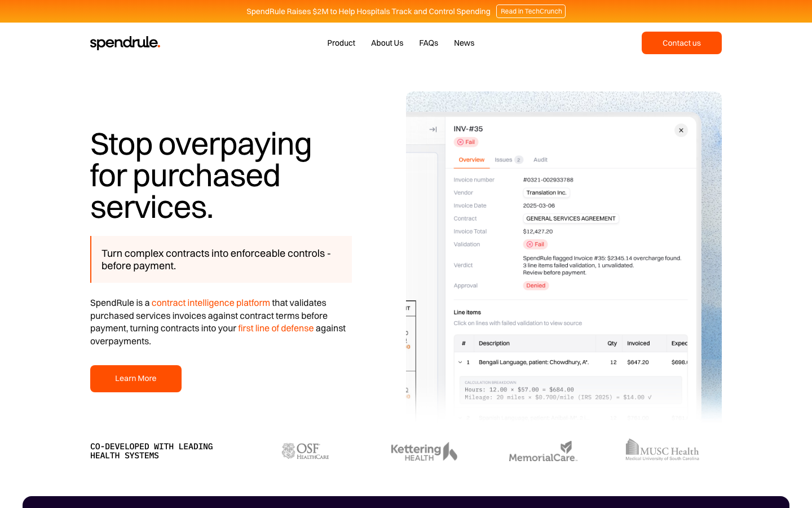Click the OSF HealthCare logo
The image size is (812, 508).
(306, 451)
